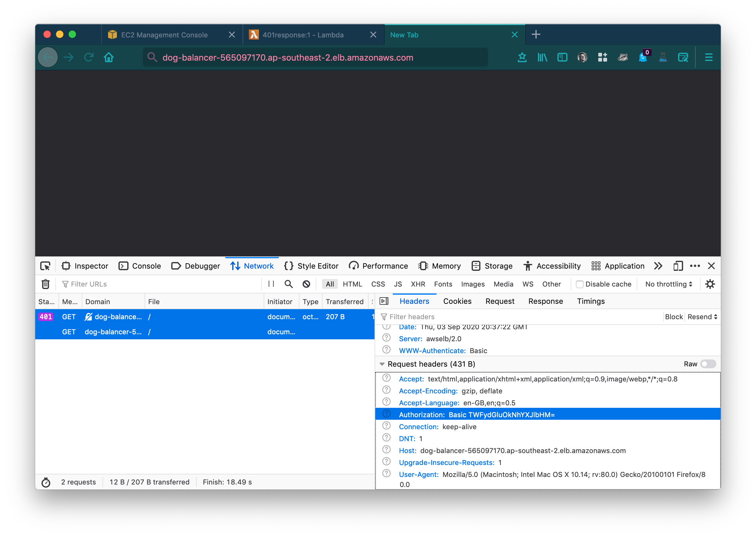Screen dimensions: 756x536
Task: Collapse the Request headers section
Action: coord(382,364)
